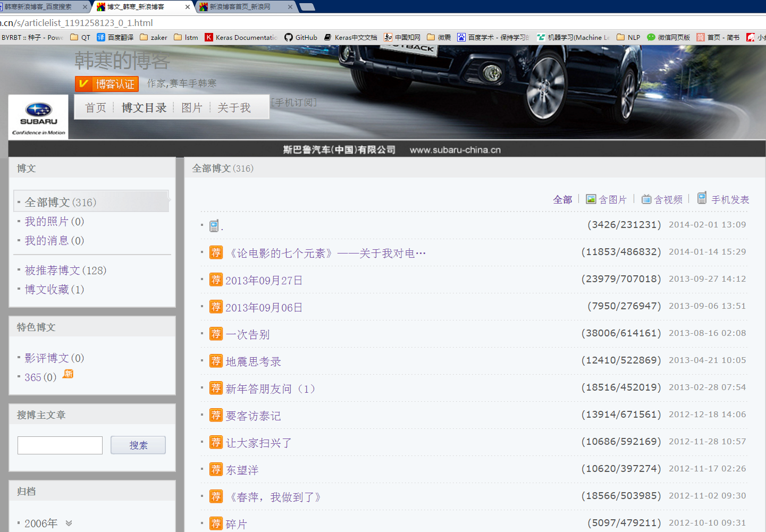The height and width of the screenshot is (532, 766).
Task: Click the blog search text field
Action: pyautogui.click(x=60, y=445)
